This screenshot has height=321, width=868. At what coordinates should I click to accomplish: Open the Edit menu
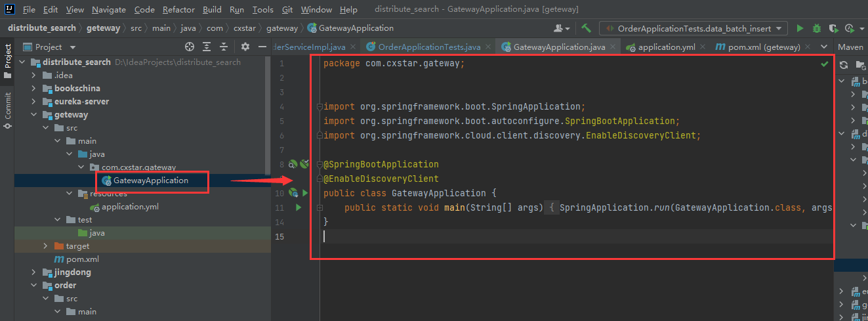tap(51, 10)
